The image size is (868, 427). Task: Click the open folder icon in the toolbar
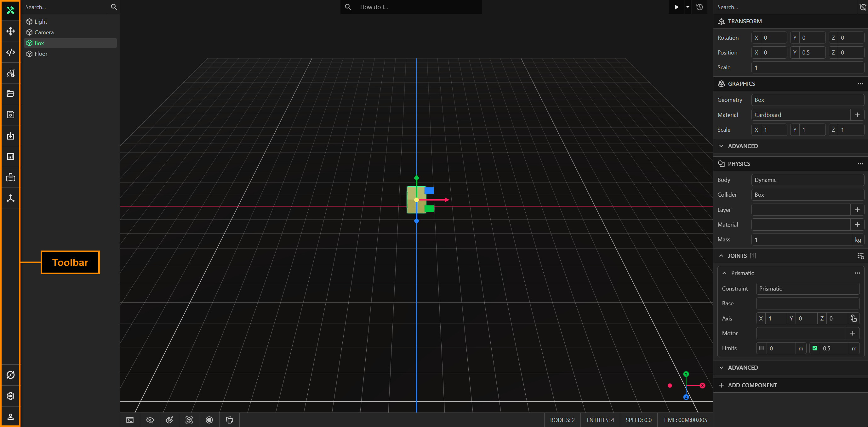tap(10, 94)
